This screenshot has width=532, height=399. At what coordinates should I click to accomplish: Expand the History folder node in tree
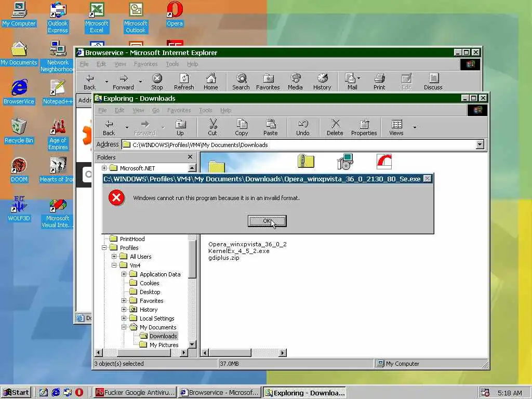pyautogui.click(x=124, y=310)
